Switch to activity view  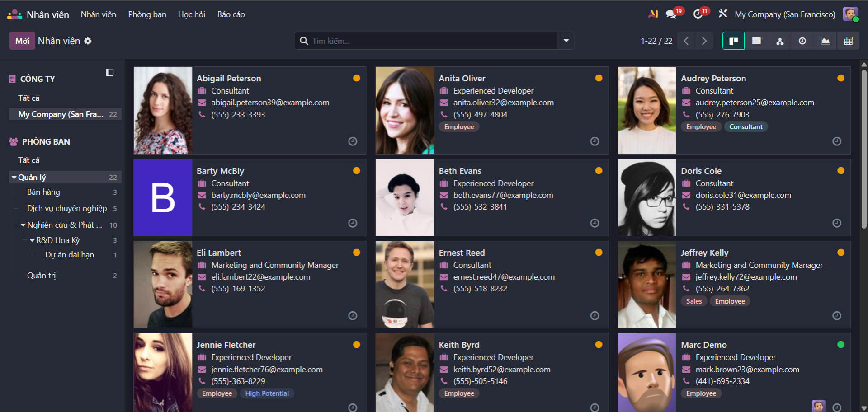802,41
